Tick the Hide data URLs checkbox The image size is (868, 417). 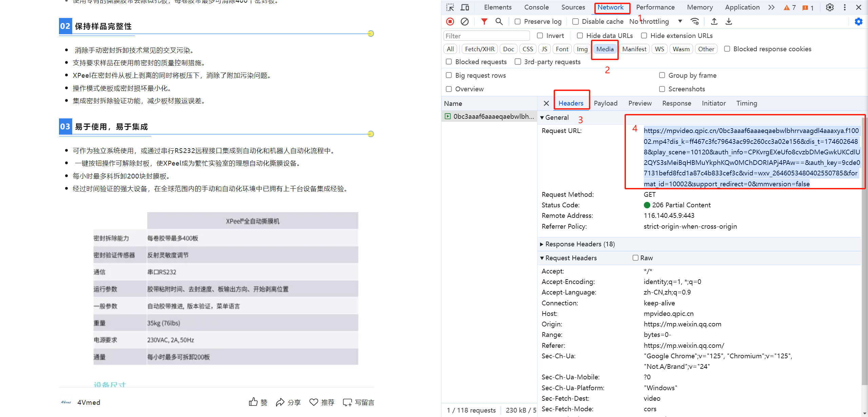point(580,36)
